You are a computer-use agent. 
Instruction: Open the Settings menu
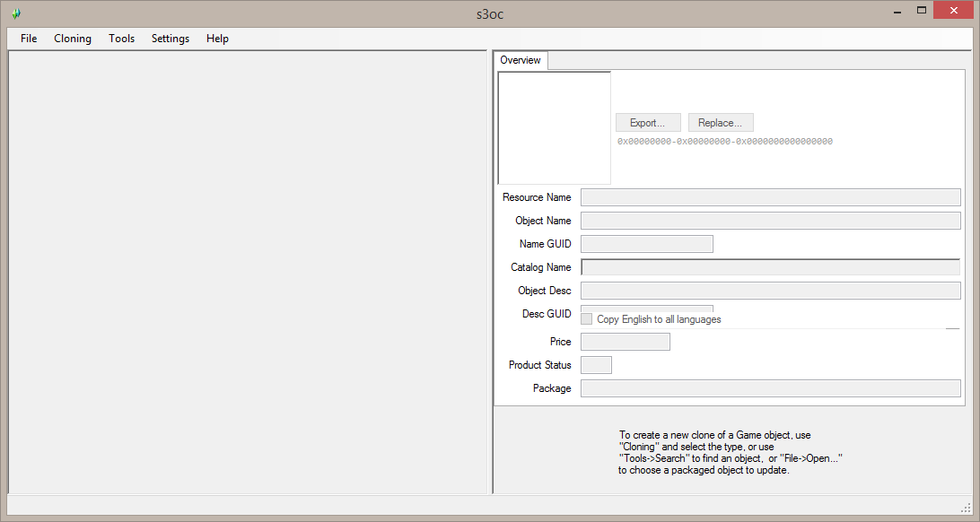tap(170, 38)
